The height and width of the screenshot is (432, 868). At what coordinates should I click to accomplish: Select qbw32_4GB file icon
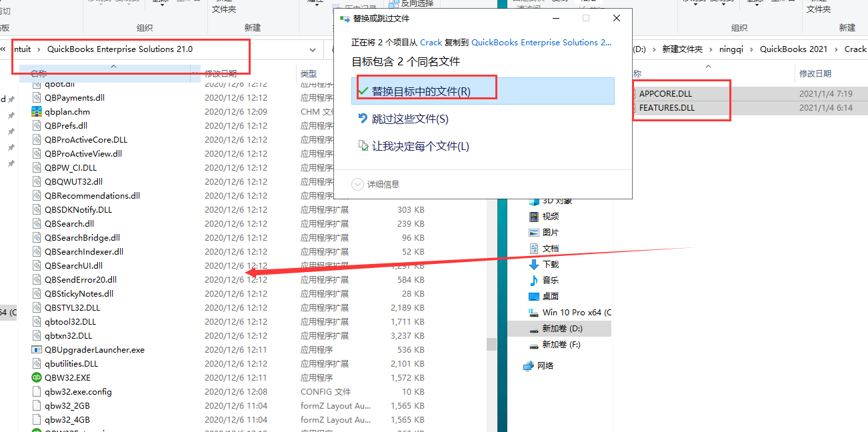click(37, 419)
